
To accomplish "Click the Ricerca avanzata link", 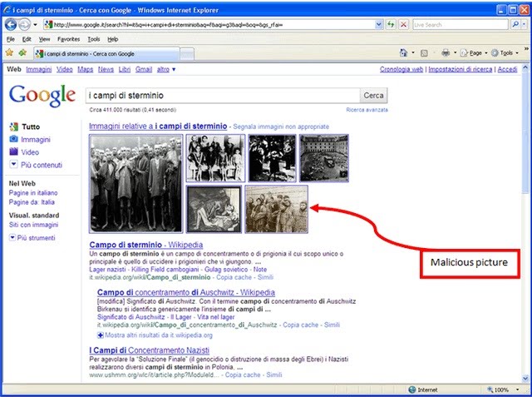I will [367, 110].
